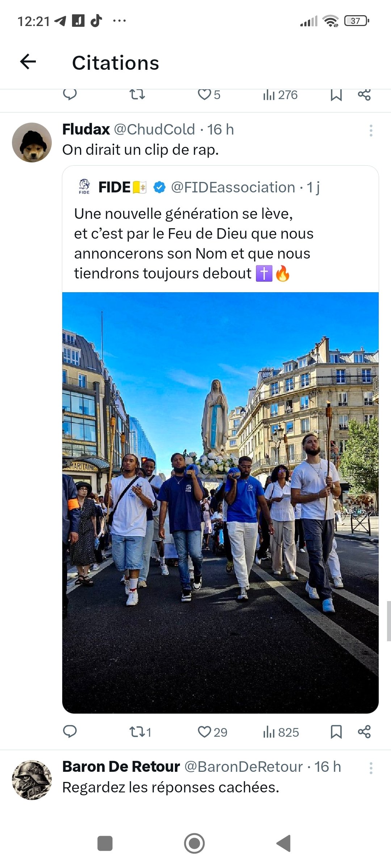Go back using the top arrow
Viewport: 391px width, 868px height.
tap(28, 61)
